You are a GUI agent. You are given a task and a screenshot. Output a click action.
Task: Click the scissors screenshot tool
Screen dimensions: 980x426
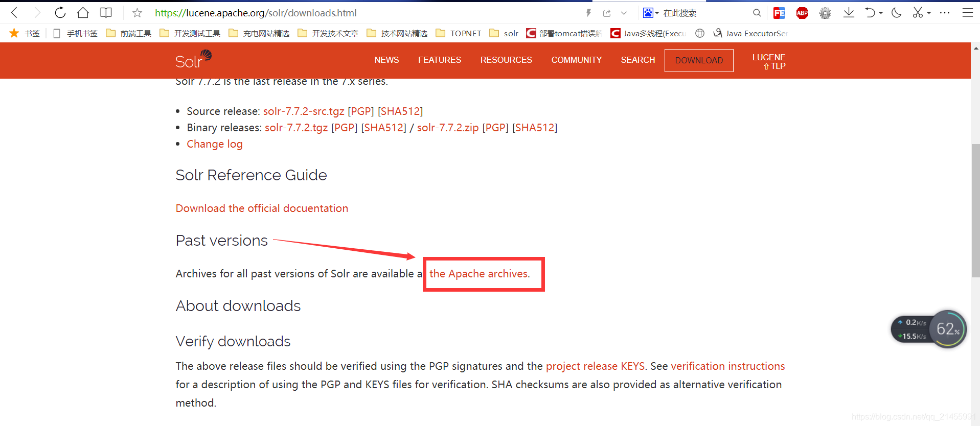(918, 13)
